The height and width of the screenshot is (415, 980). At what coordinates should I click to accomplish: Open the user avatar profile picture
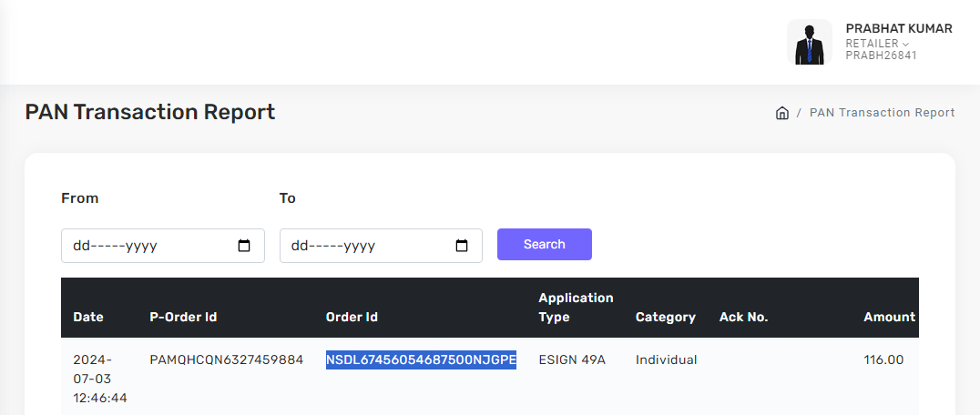pyautogui.click(x=809, y=42)
